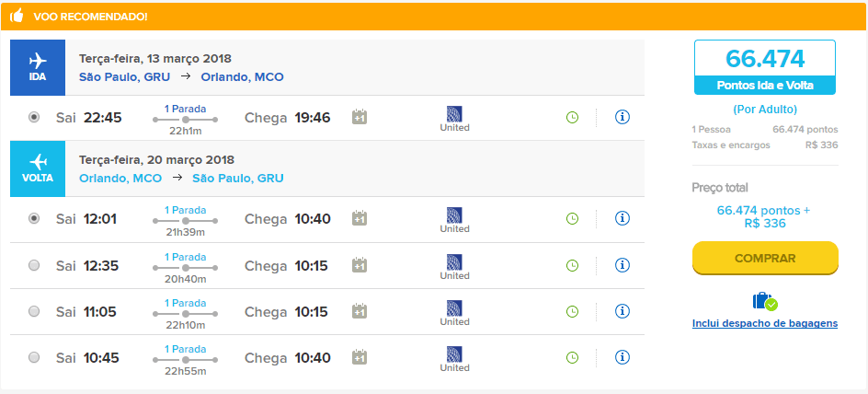Click the thumbs-up recommended flight icon
This screenshot has width=868, height=394.
coord(17,16)
